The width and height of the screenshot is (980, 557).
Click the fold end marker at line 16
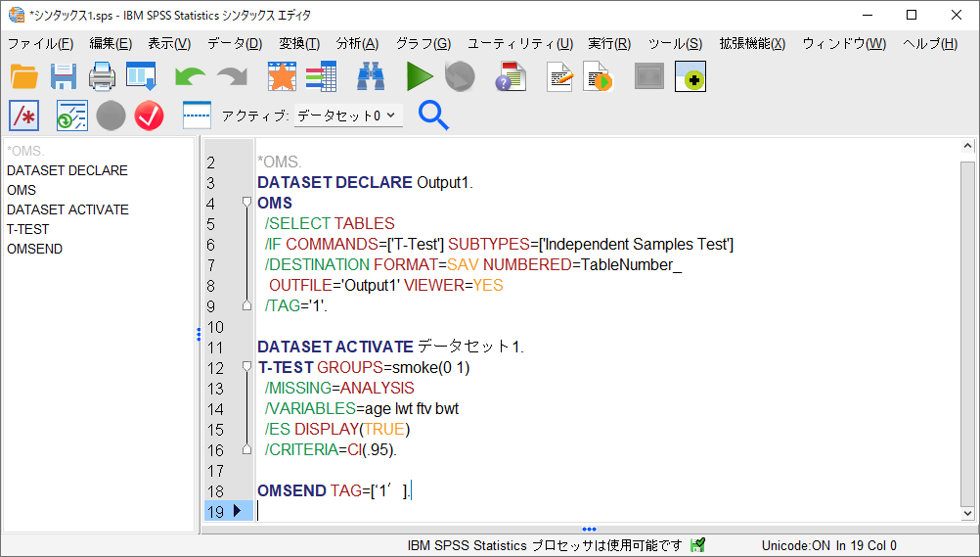pyautogui.click(x=246, y=449)
